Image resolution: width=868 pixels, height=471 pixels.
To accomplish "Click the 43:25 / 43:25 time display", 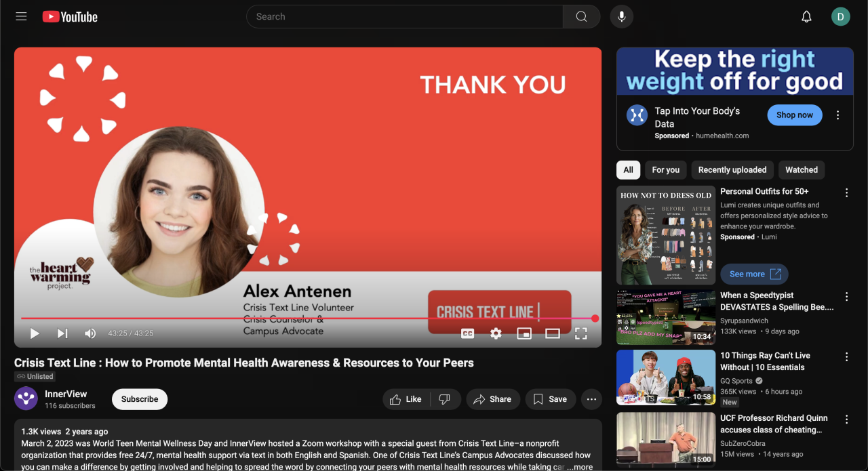I will 131,333.
